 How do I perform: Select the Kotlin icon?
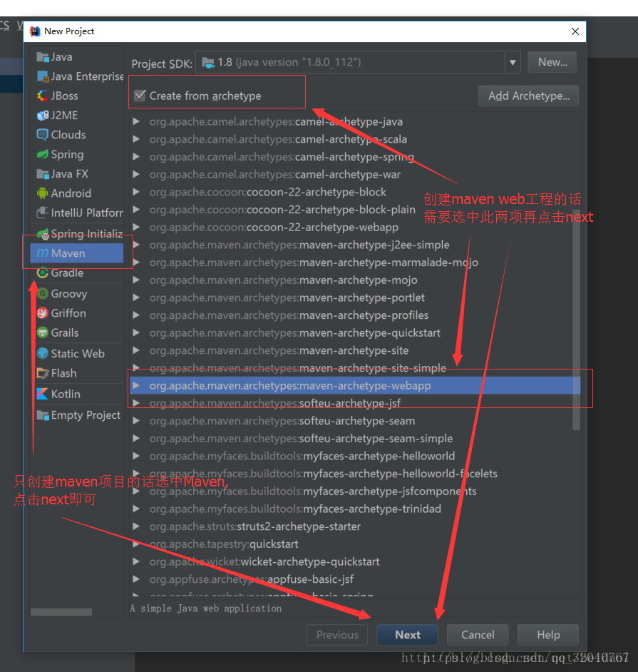(x=42, y=394)
